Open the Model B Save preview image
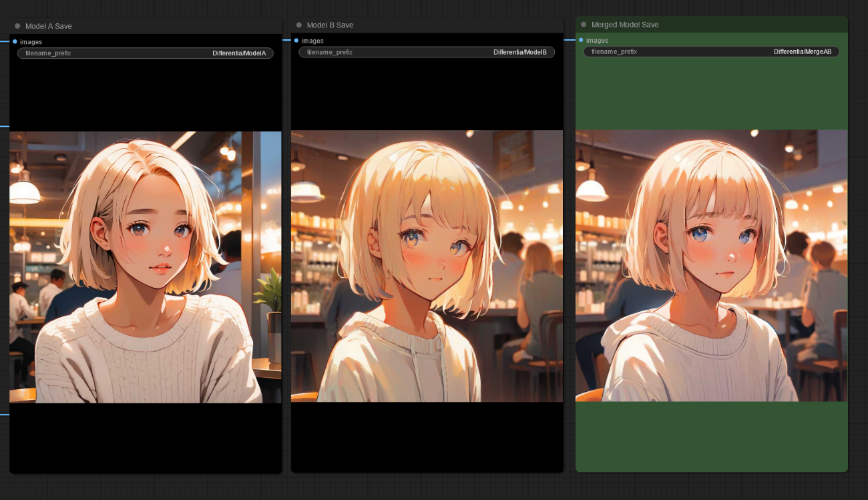This screenshot has width=868, height=500. click(427, 266)
